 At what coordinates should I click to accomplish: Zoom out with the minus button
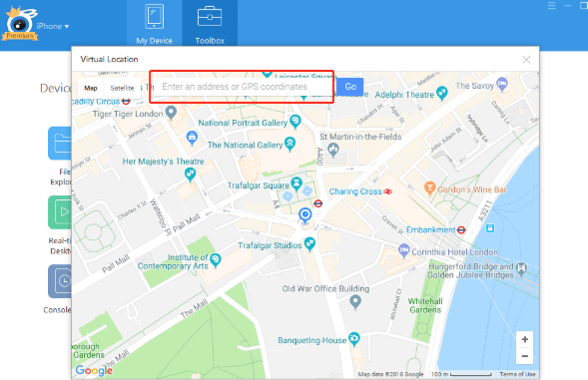coord(525,356)
